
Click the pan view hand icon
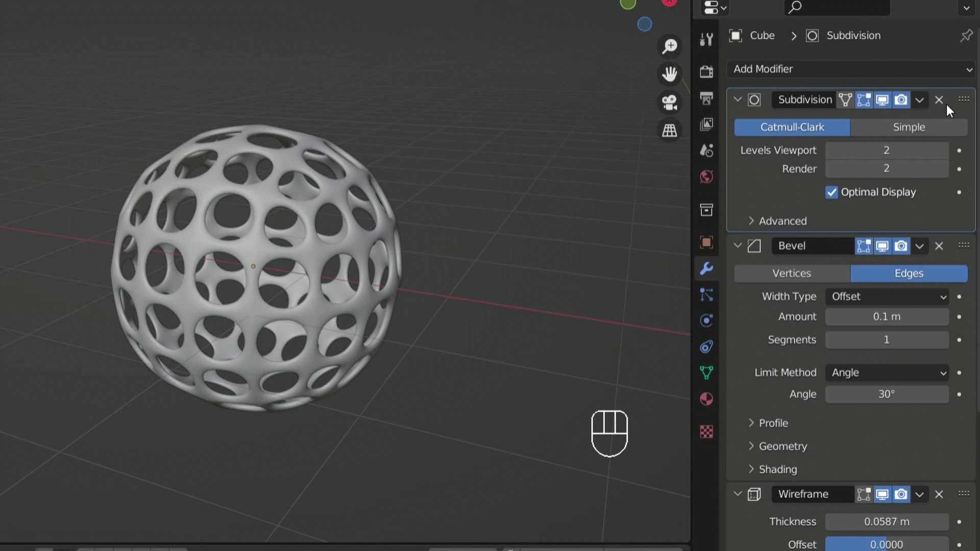[x=670, y=74]
